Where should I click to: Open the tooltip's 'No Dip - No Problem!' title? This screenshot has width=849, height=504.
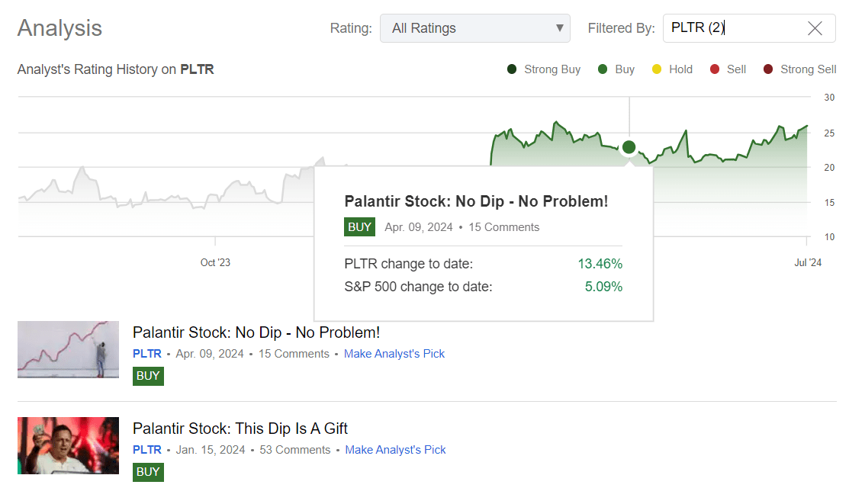476,201
